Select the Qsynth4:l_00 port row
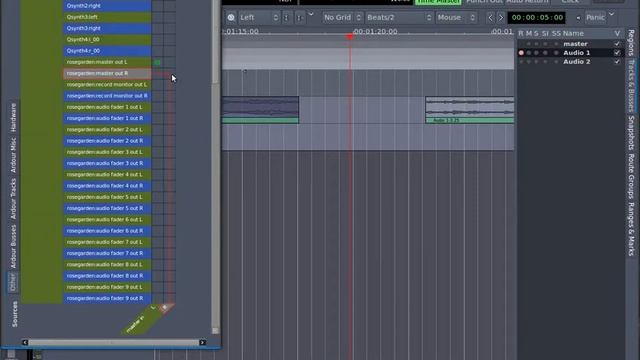The width and height of the screenshot is (640, 360). [x=107, y=40]
